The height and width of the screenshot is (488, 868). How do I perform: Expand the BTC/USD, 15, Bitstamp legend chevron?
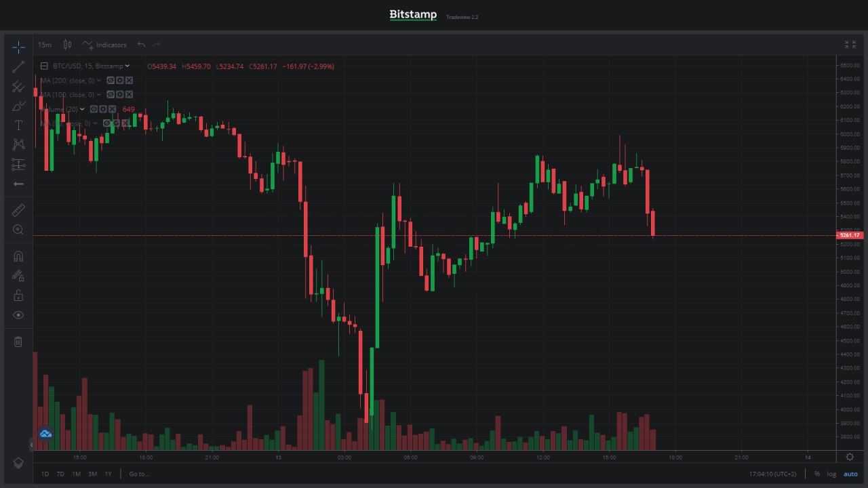[x=127, y=66]
